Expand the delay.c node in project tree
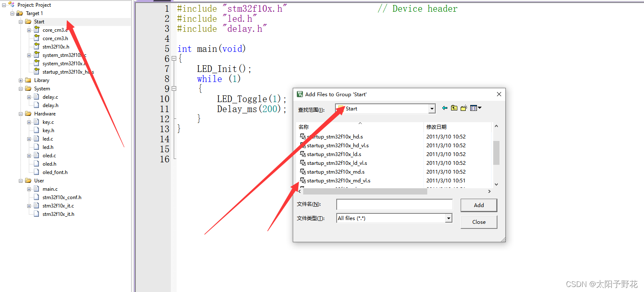644x292 pixels. pyautogui.click(x=29, y=97)
